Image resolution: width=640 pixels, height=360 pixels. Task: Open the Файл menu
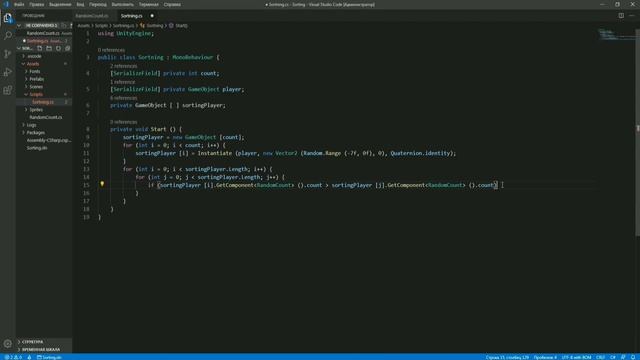point(19,4)
